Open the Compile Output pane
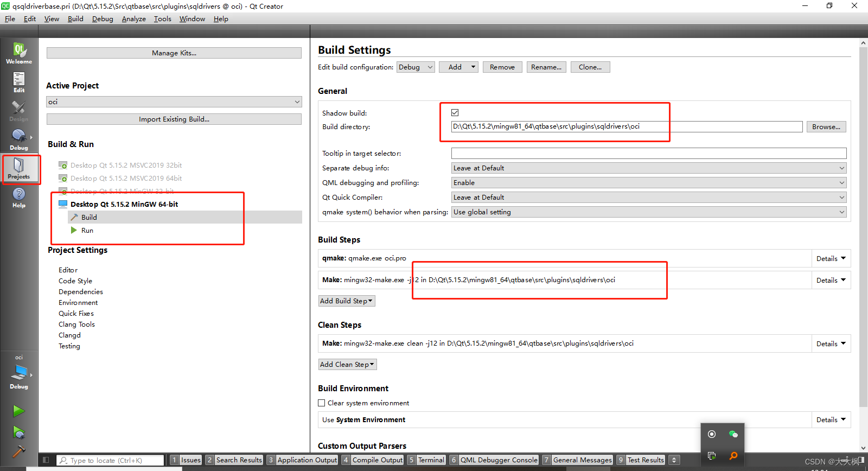 pyautogui.click(x=373, y=460)
